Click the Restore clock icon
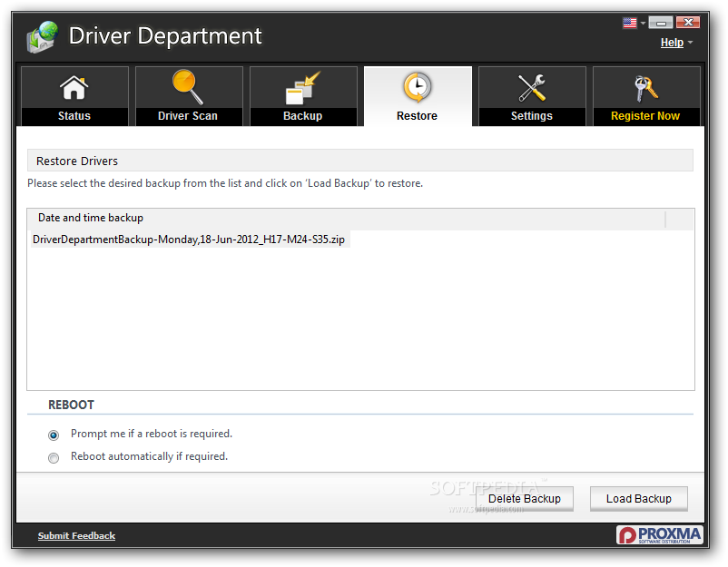This screenshot has height=567, width=728. pos(417,87)
